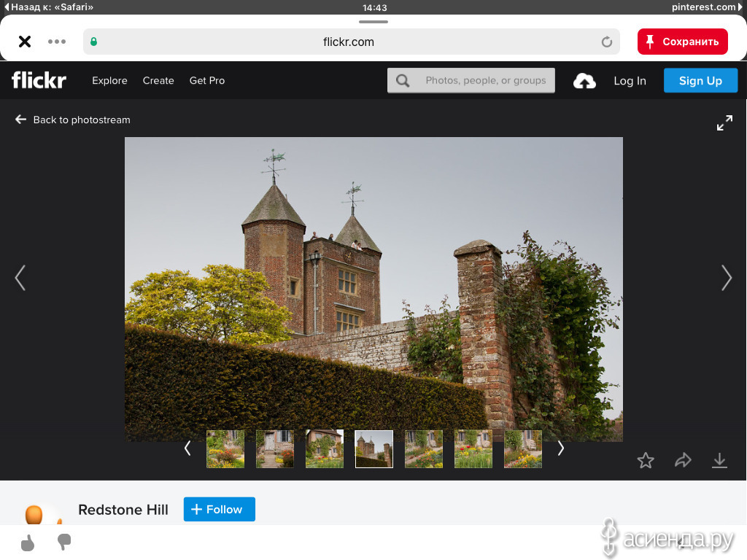
Task: Open the third cottage garden thumbnail
Action: point(325,449)
